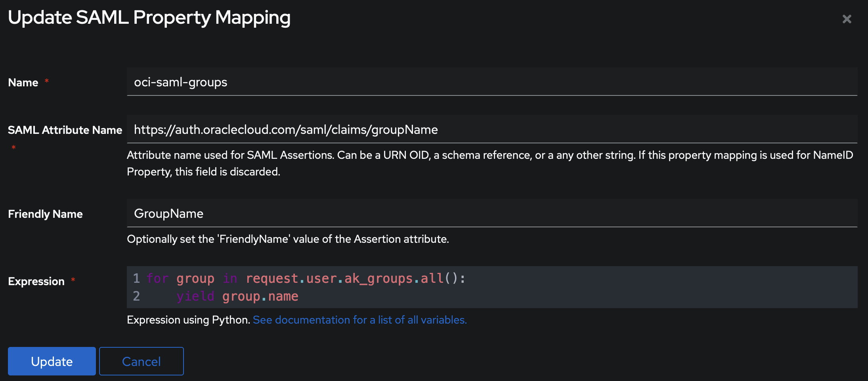Image resolution: width=868 pixels, height=381 pixels.
Task: Click inside the Name field
Action: click(396, 82)
